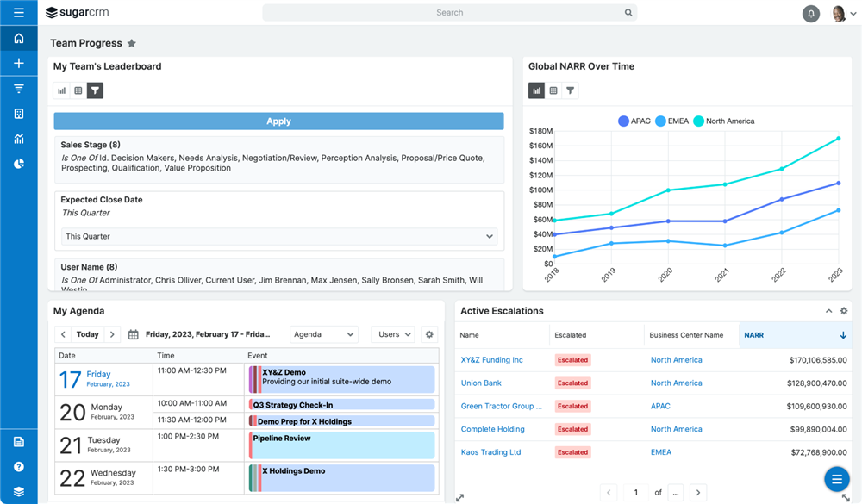This screenshot has height=504, width=862.
Task: Expand the Users dropdown in agenda
Action: [392, 334]
